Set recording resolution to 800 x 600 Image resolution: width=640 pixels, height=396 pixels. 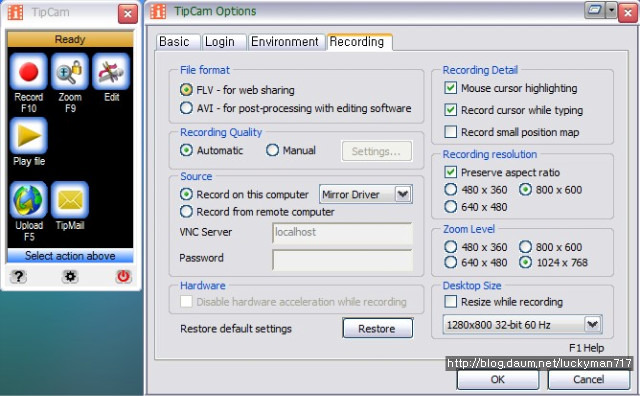pos(525,189)
